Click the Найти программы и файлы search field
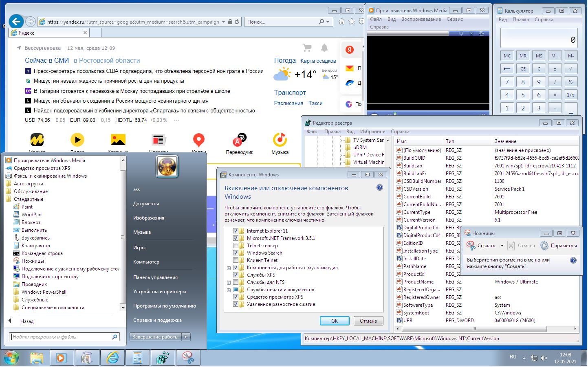This screenshot has height=367, width=588. [x=60, y=337]
